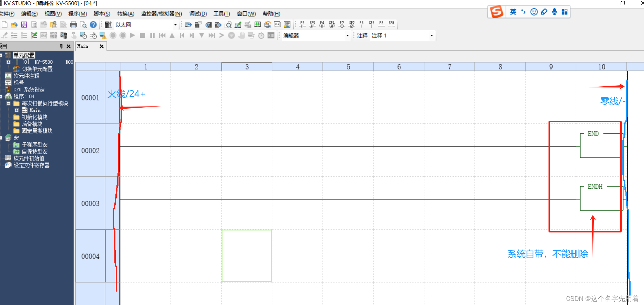Insert SF5 normally-closed contact
644x305 pixels.
pyautogui.click(x=312, y=24)
